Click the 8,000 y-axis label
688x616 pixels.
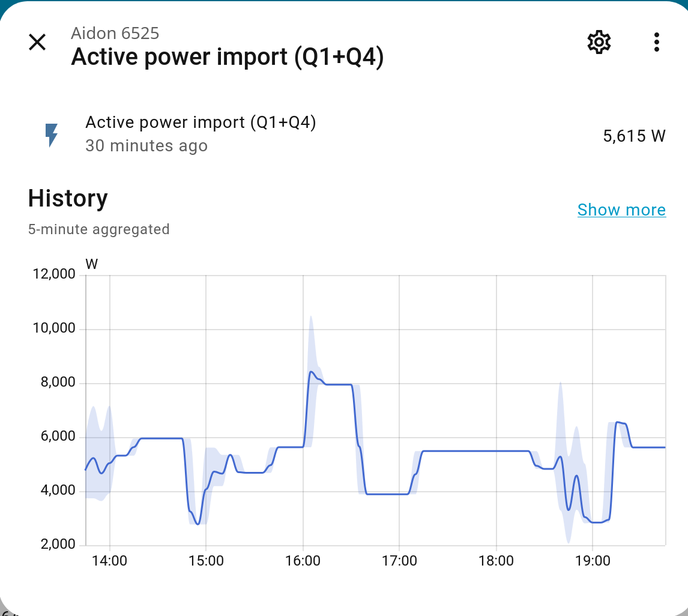tap(58, 382)
